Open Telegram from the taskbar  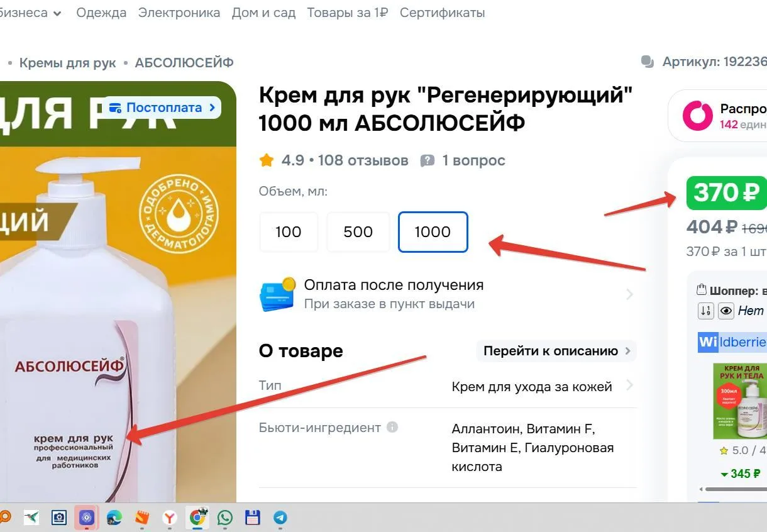pos(280,518)
